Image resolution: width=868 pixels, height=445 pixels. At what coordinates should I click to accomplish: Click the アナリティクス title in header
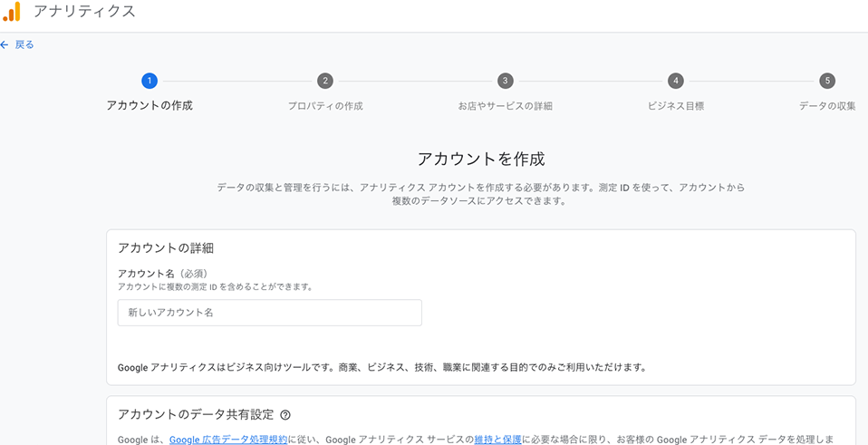[x=84, y=12]
